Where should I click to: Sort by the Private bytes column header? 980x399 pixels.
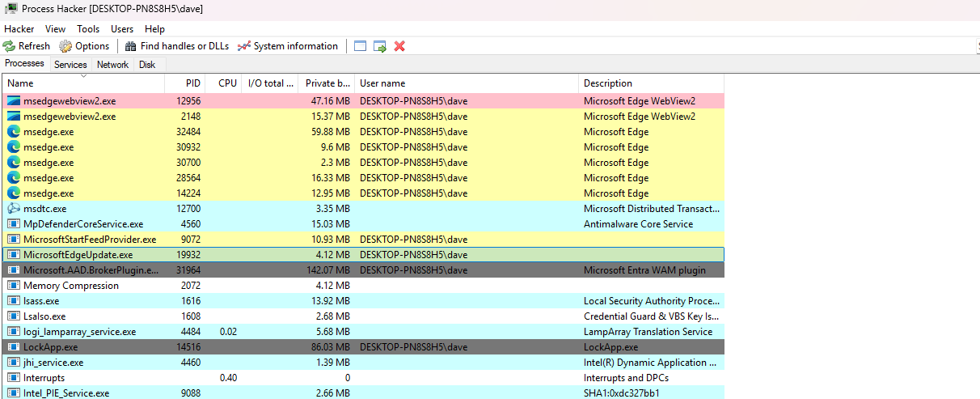pyautogui.click(x=327, y=83)
